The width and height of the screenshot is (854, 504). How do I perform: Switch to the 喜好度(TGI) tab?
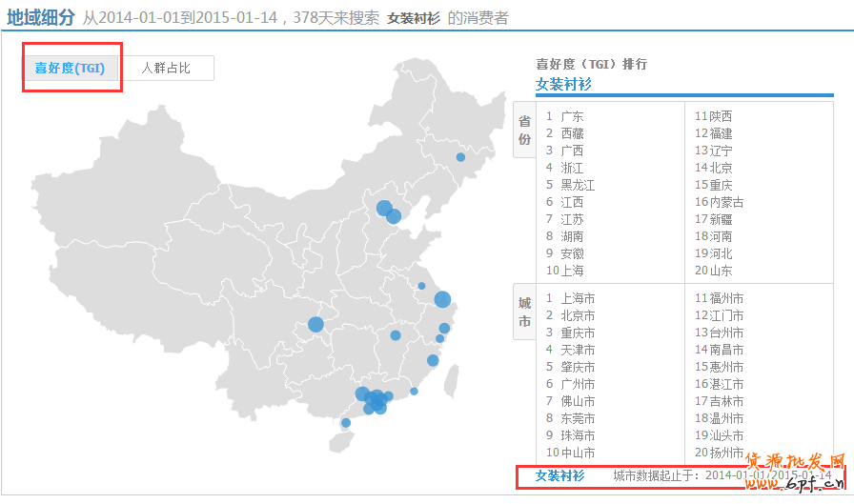click(x=70, y=68)
